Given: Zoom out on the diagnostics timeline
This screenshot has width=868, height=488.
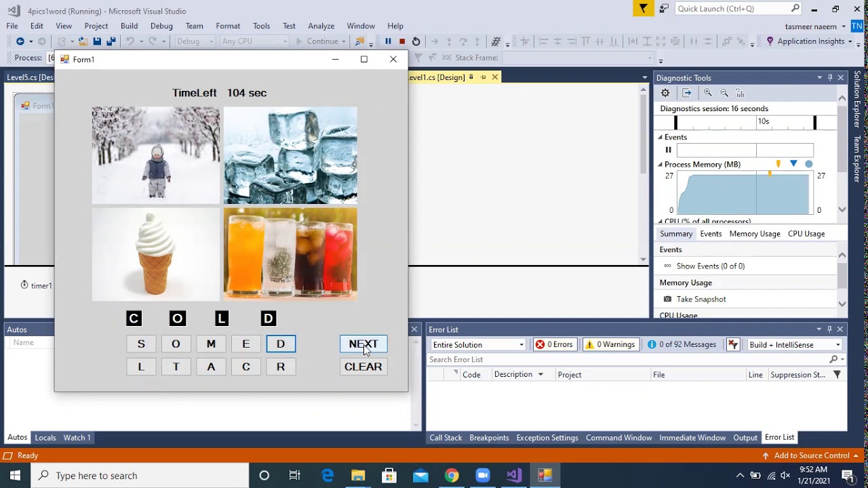Looking at the screenshot, I should (x=724, y=93).
